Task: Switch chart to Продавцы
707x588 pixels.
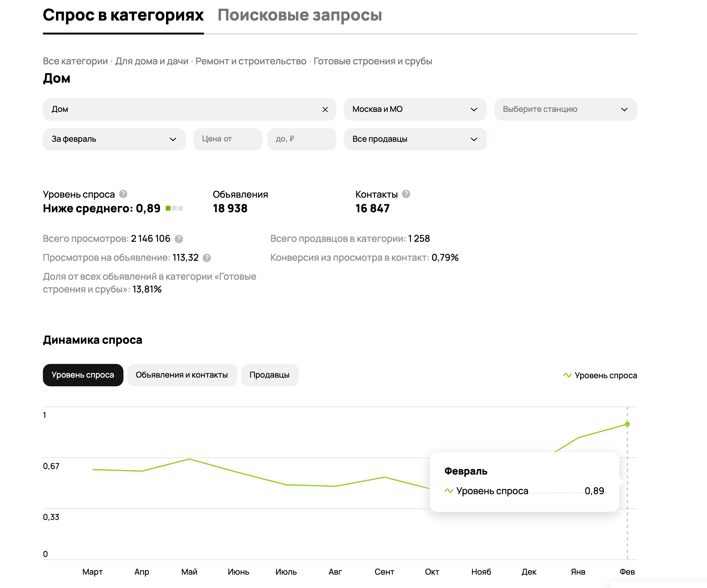Action: click(269, 375)
